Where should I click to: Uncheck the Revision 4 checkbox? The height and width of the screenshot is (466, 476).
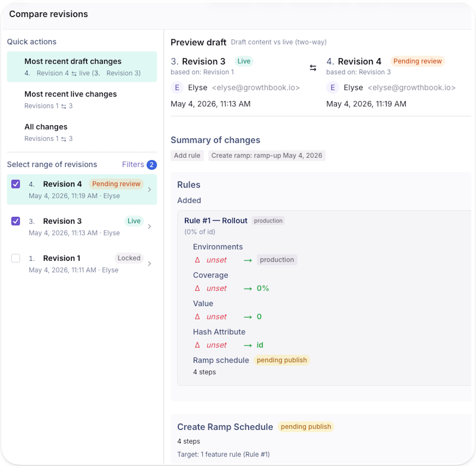click(x=16, y=184)
